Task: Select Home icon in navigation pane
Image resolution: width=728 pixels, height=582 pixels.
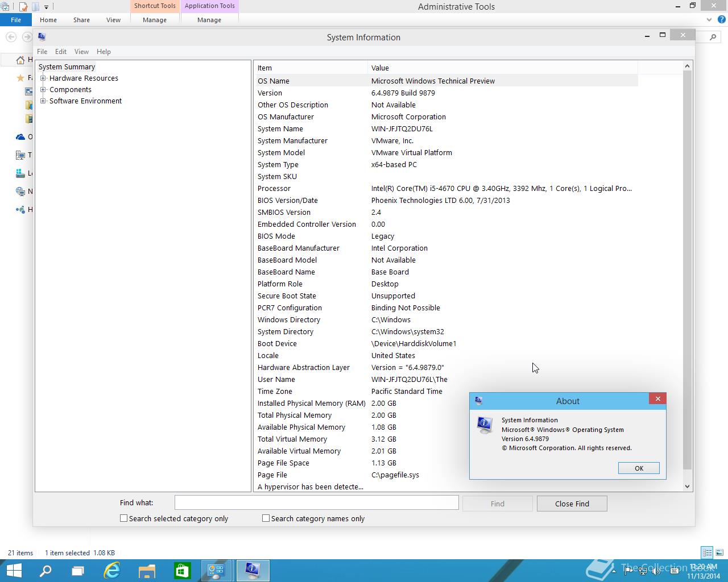Action: click(21, 60)
